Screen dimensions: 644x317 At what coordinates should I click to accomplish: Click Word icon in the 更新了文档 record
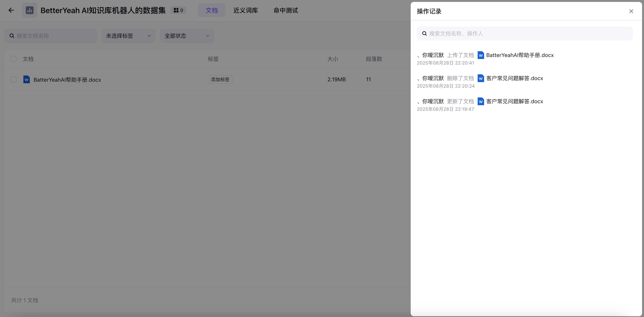click(480, 101)
